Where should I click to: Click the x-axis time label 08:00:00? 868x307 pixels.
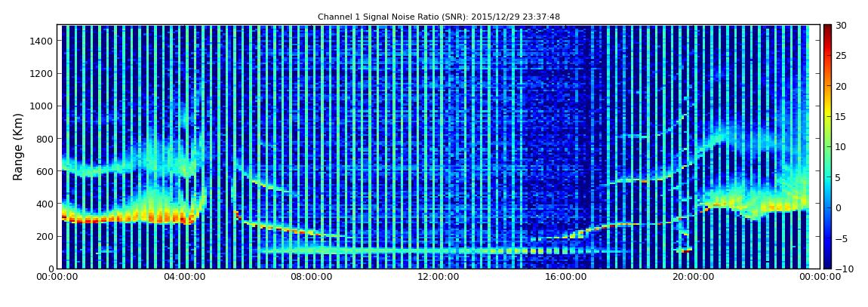[x=310, y=277]
